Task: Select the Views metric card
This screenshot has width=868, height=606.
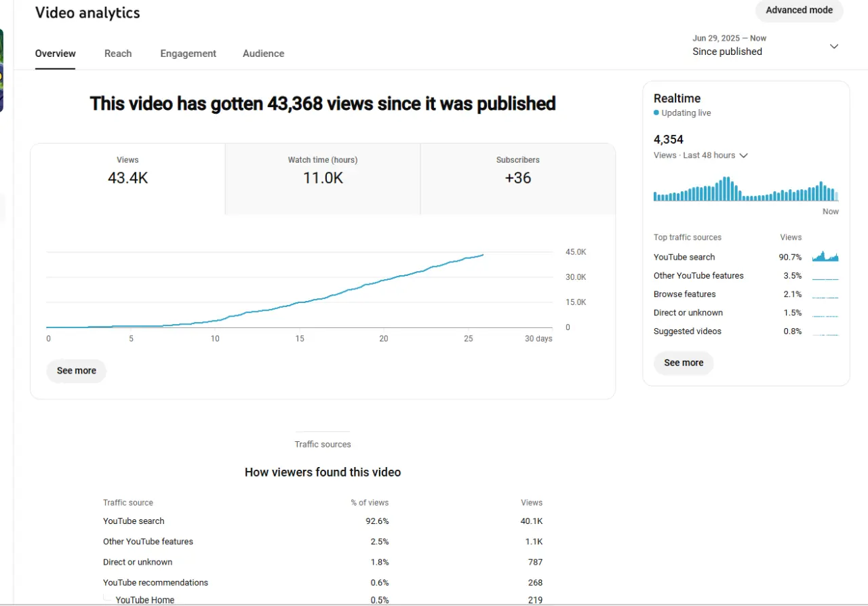Action: click(x=127, y=179)
